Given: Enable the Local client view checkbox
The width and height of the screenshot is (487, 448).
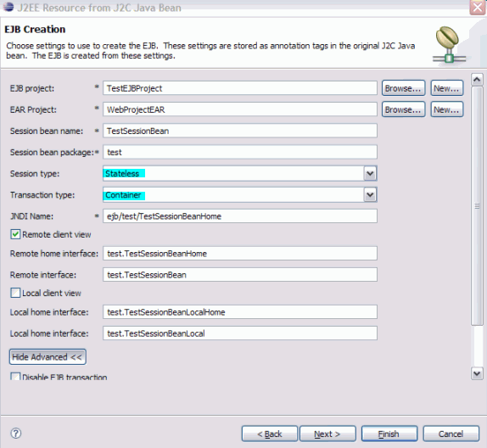Looking at the screenshot, I should click(15, 293).
